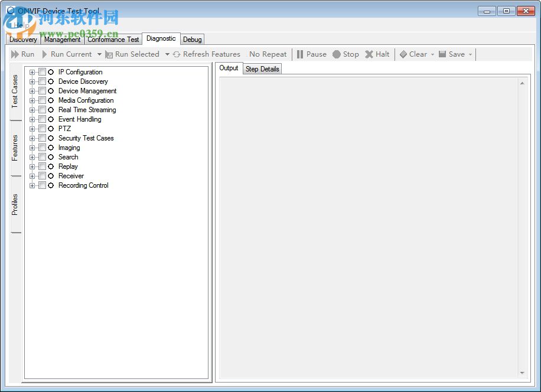Click the No Repeat button
The image size is (541, 392).
pyautogui.click(x=268, y=54)
